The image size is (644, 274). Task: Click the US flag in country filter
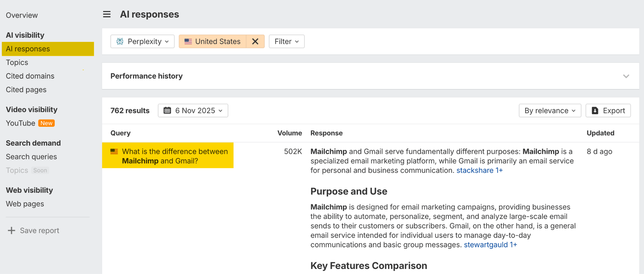188,42
